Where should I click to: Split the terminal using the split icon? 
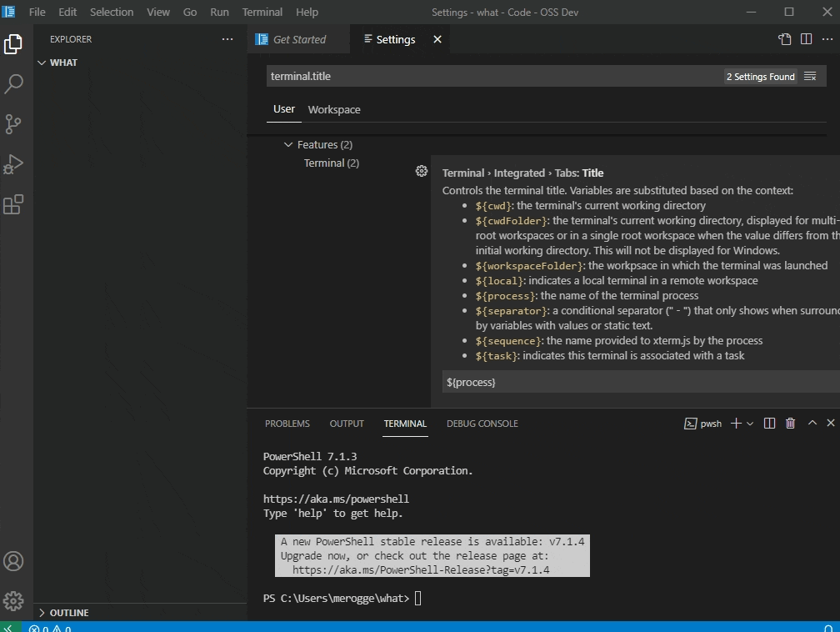[x=768, y=423]
